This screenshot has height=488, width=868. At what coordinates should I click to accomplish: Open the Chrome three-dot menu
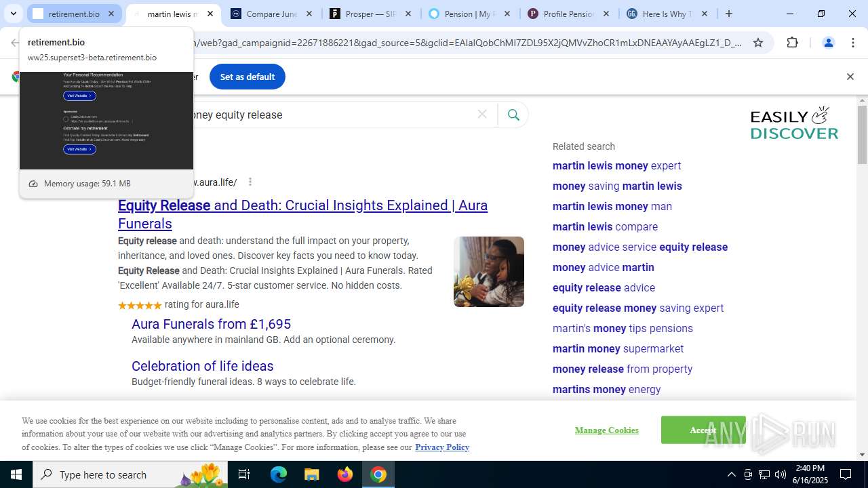click(852, 43)
